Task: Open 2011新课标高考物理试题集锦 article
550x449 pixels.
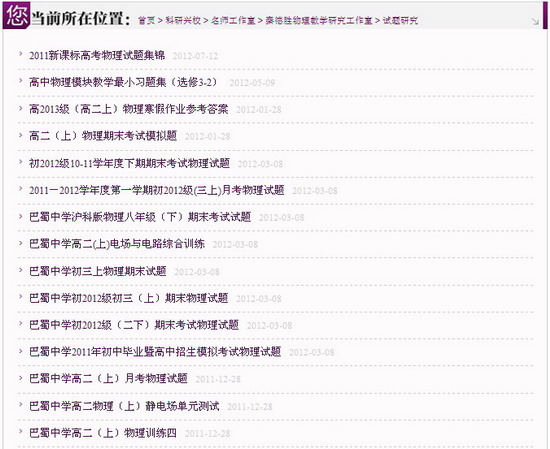Action: coord(97,55)
